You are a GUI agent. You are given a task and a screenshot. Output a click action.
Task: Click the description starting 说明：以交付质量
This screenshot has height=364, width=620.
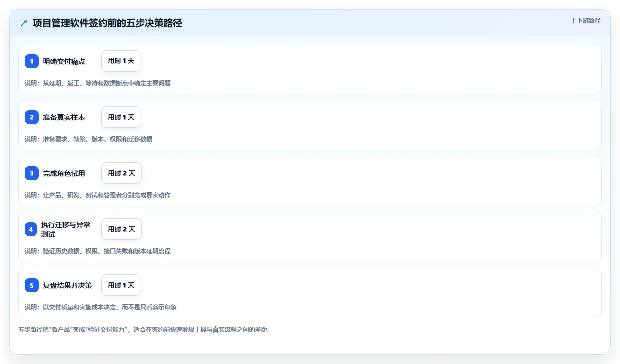point(100,307)
